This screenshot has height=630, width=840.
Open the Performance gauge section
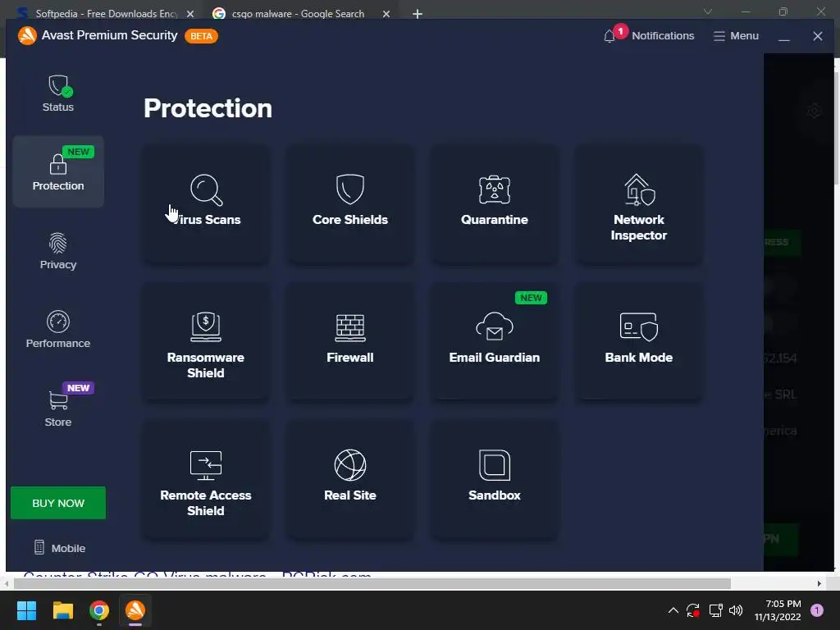click(x=58, y=329)
